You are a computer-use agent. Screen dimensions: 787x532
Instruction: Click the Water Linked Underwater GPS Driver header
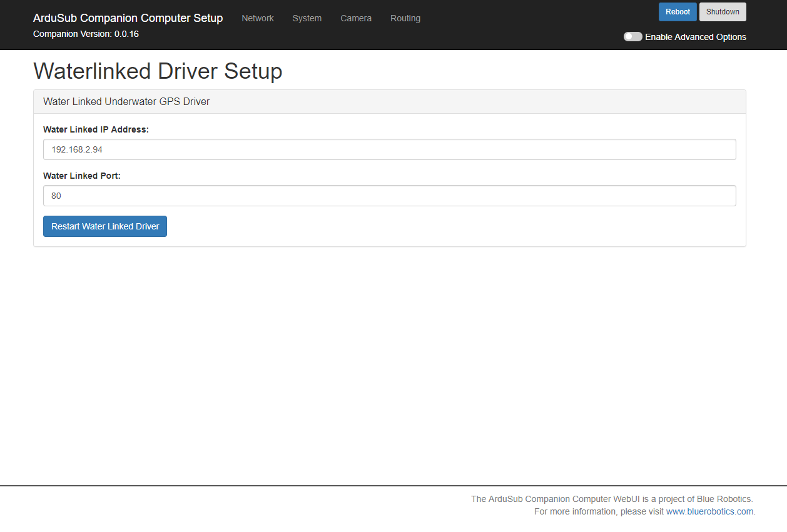[x=126, y=101]
